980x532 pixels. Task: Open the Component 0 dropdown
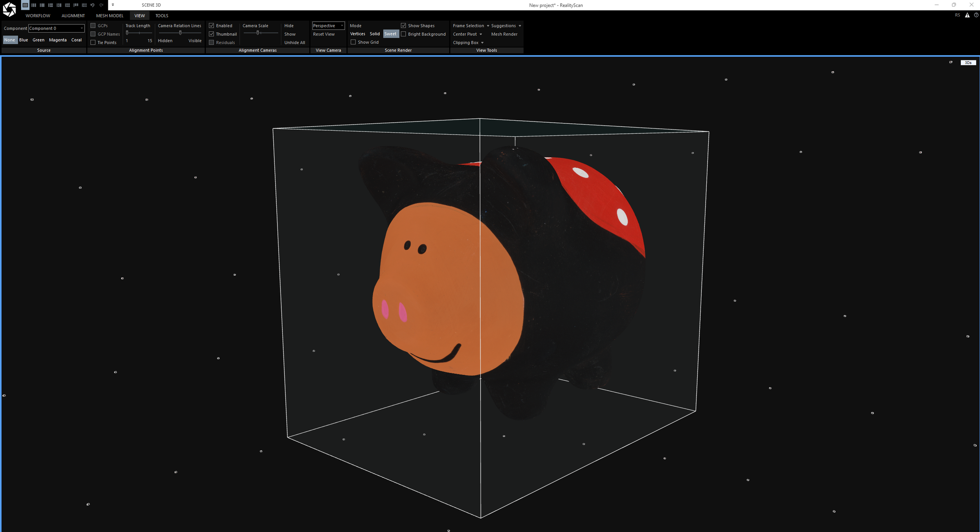(56, 28)
